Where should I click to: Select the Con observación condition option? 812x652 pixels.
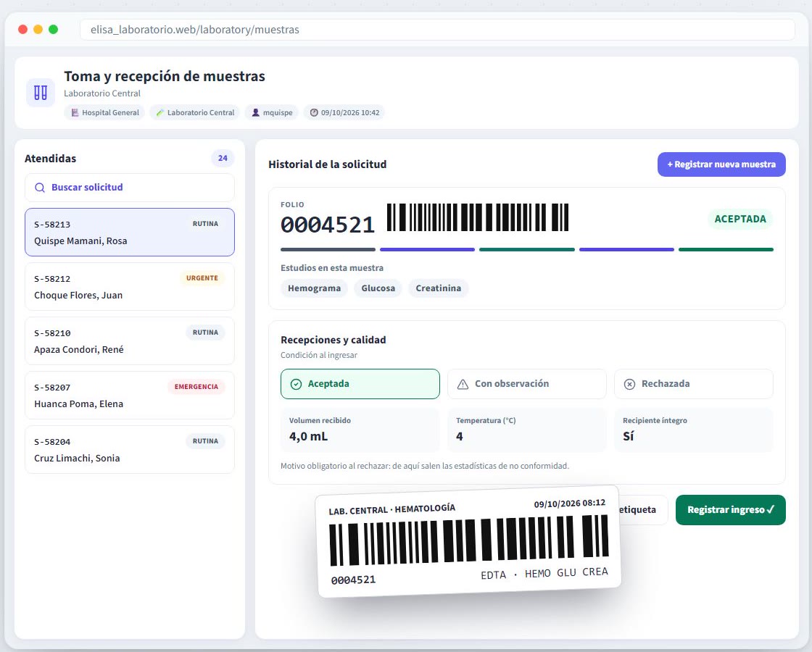tap(526, 384)
